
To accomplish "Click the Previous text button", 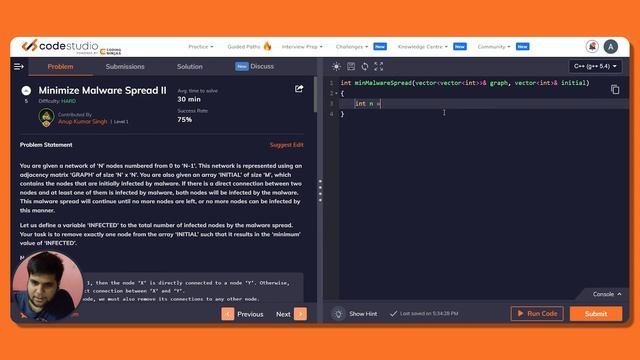I will click(x=250, y=314).
